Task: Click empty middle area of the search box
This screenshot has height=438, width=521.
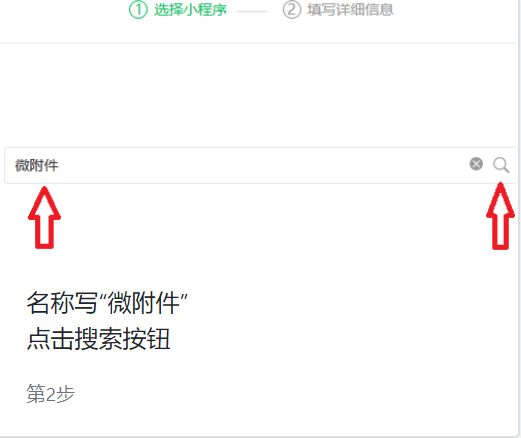Action: (x=260, y=165)
